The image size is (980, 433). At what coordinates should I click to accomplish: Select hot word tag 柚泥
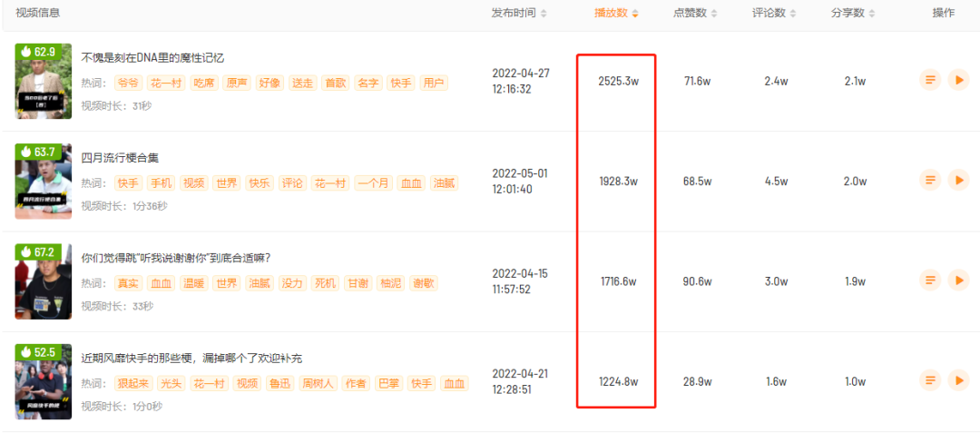[392, 283]
